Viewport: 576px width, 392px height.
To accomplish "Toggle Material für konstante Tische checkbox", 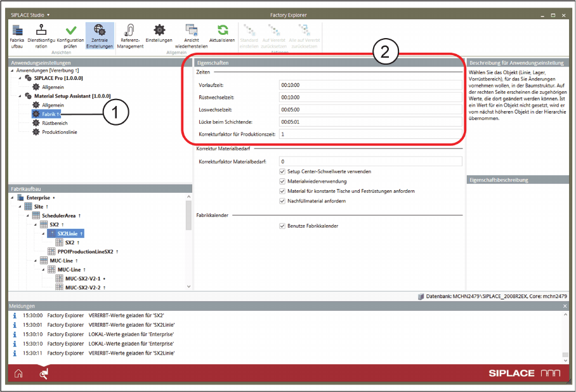I will click(282, 191).
